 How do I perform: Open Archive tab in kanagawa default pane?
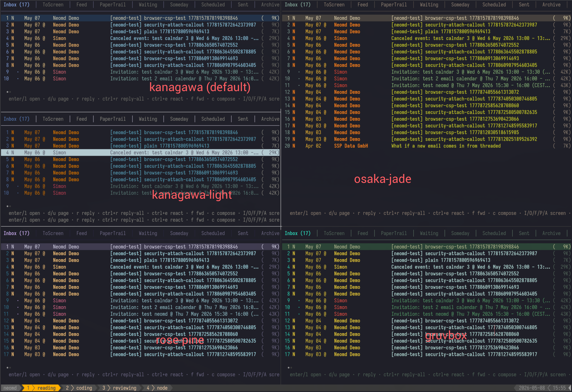(270, 5)
